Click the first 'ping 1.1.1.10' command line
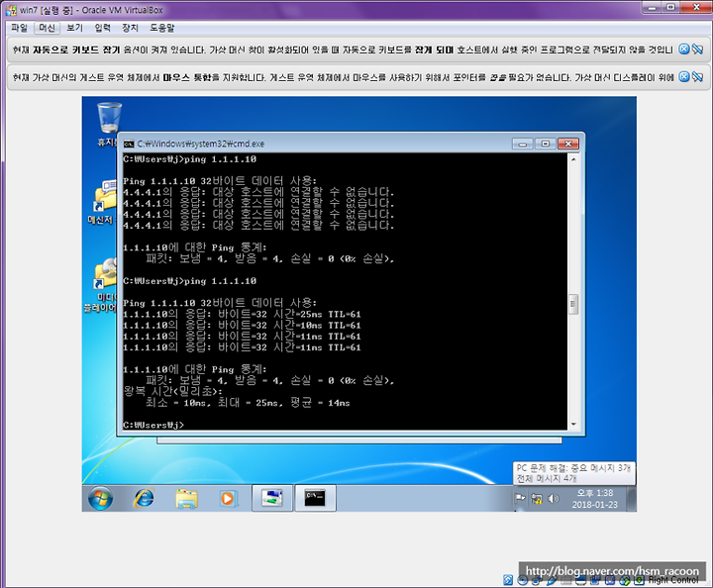 pyautogui.click(x=189, y=159)
